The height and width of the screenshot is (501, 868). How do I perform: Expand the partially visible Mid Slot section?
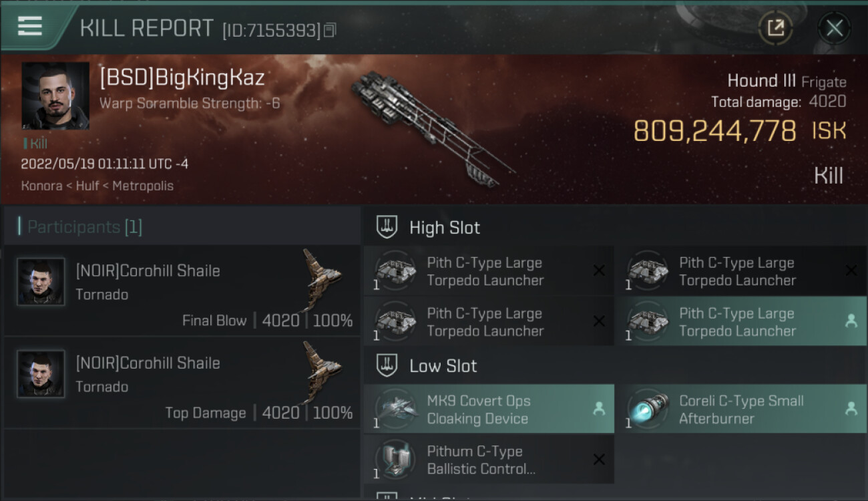615,497
